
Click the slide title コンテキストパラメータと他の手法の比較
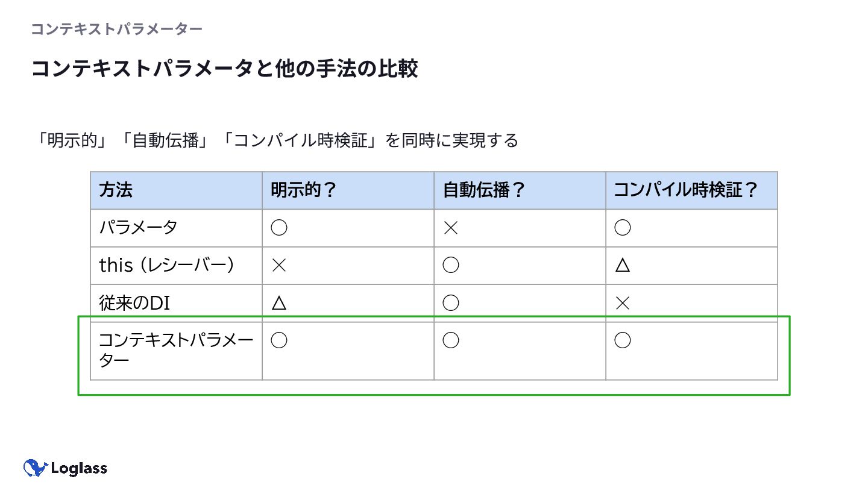[x=224, y=69]
